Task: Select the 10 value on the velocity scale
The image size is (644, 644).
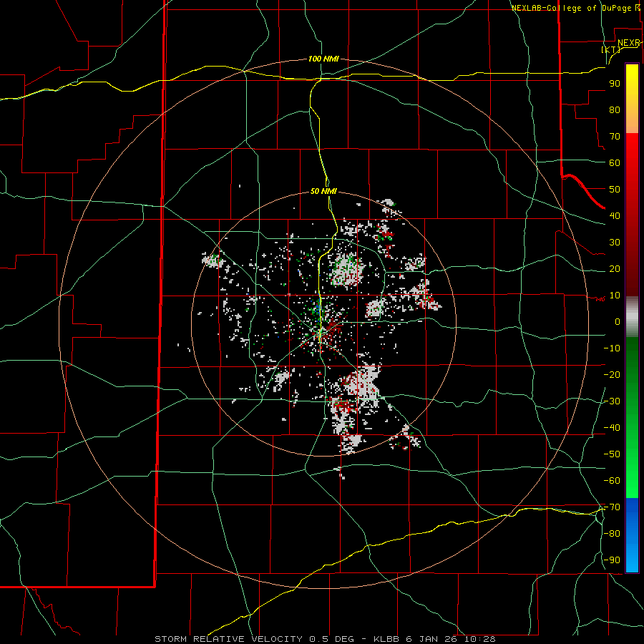Action: tap(615, 296)
